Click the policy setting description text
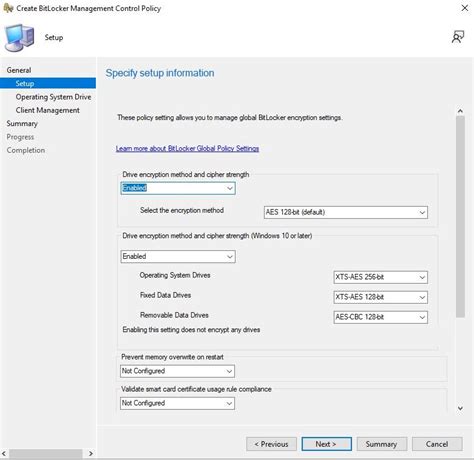The image size is (474, 460). tap(230, 118)
